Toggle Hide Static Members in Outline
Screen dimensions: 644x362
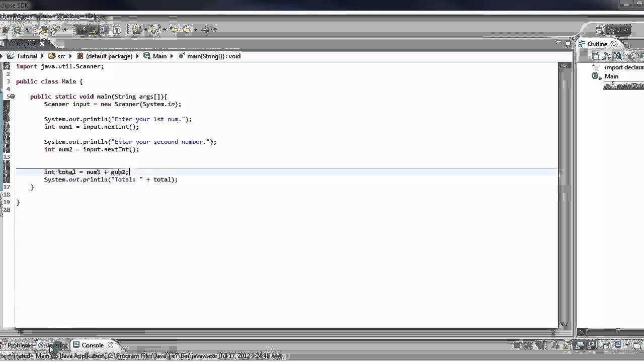pos(630,56)
